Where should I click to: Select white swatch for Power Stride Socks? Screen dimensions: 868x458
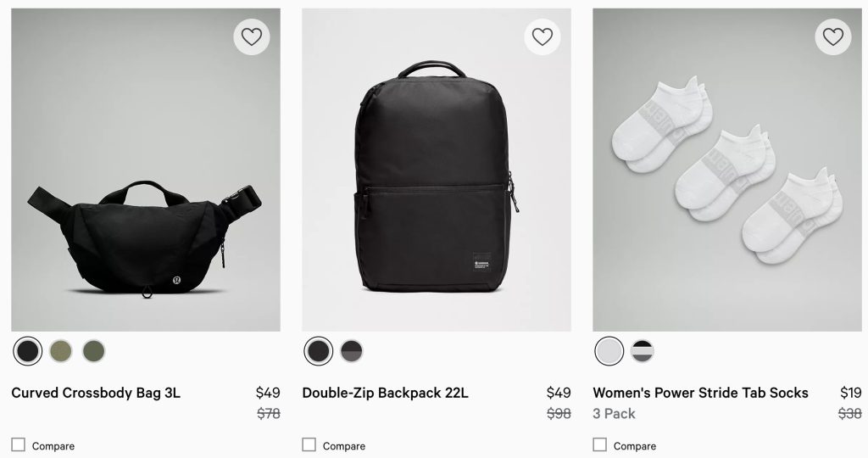(x=609, y=350)
